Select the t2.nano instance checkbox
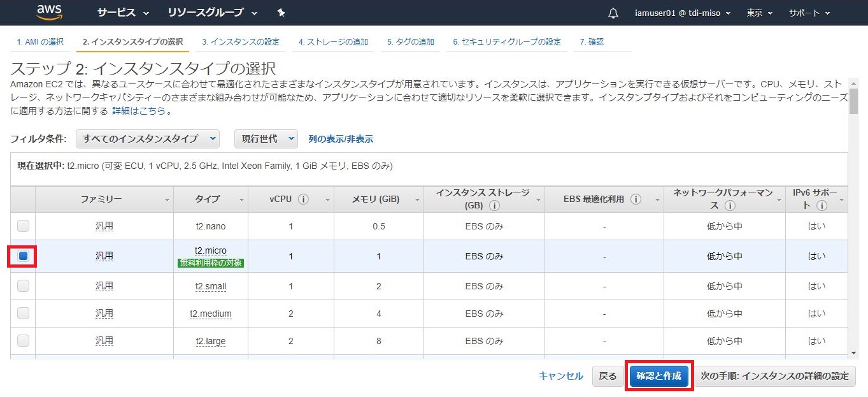This screenshot has height=397, width=868. pyautogui.click(x=23, y=226)
